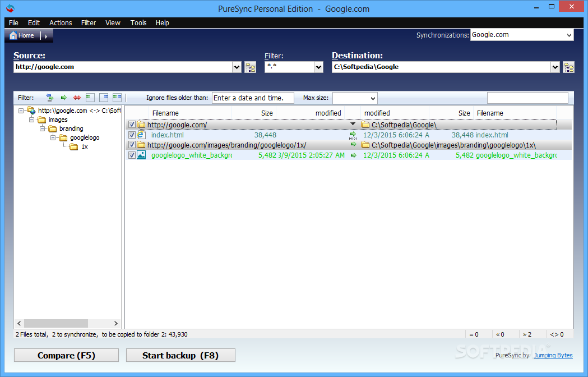The height and width of the screenshot is (377, 588).
Task: Open the Edit menu
Action: point(34,23)
